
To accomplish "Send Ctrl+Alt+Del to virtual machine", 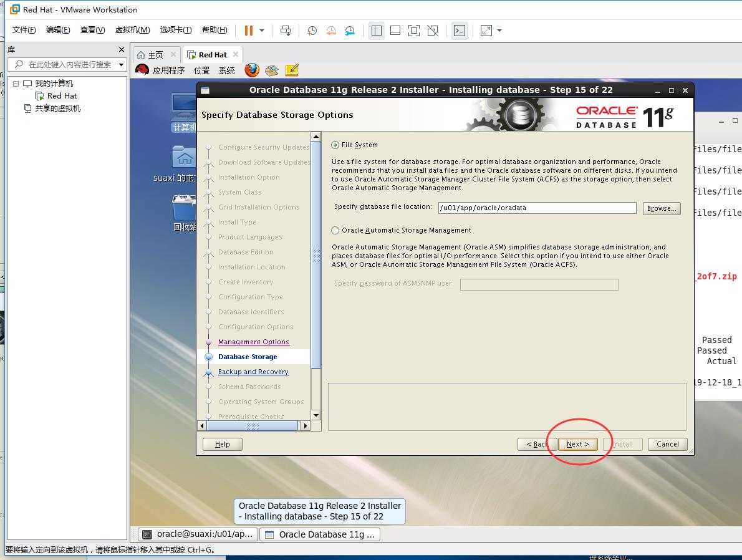I will (286, 31).
